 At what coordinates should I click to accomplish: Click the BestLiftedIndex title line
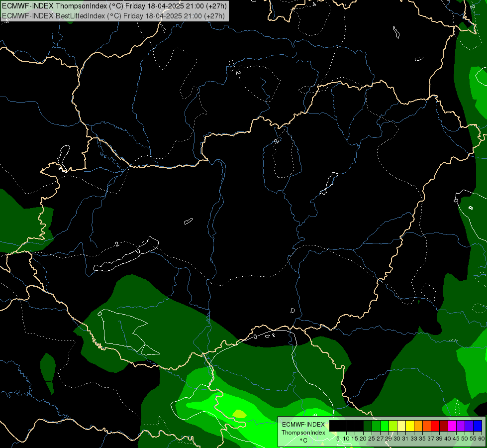pyautogui.click(x=113, y=16)
